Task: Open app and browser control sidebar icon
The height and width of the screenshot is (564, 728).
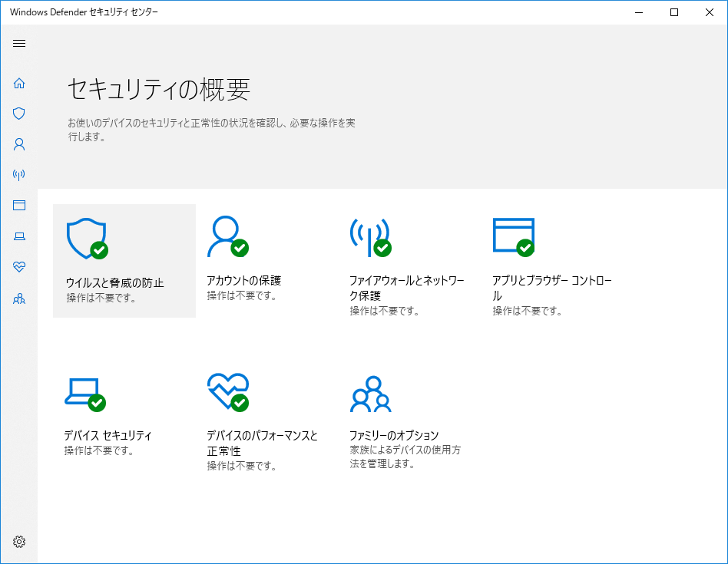Action: coord(19,206)
